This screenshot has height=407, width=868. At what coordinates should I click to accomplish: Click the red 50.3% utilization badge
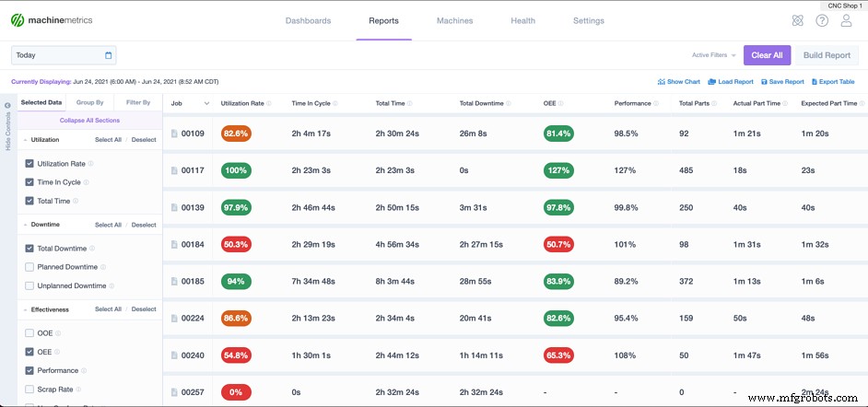236,244
